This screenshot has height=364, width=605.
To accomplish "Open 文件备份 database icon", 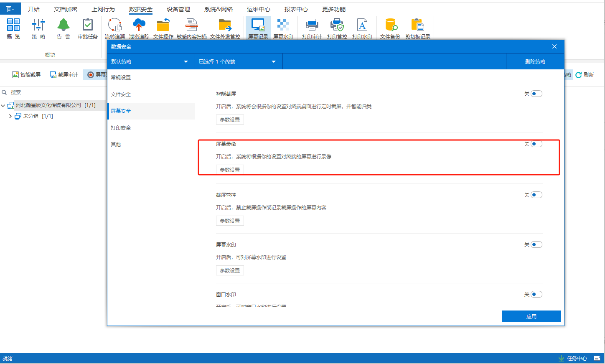I will 390,26.
